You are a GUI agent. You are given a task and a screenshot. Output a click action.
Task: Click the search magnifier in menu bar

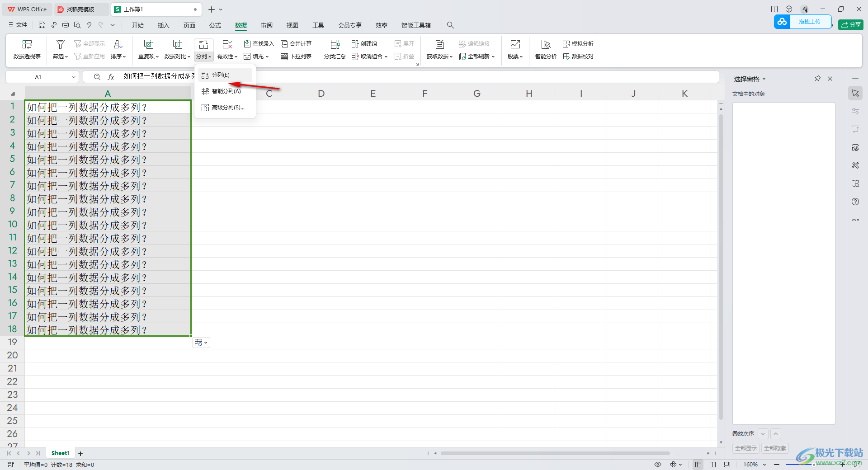pos(450,25)
